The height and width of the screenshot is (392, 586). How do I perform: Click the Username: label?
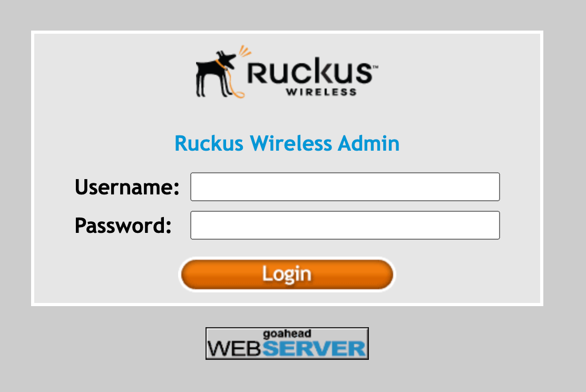[x=127, y=187]
